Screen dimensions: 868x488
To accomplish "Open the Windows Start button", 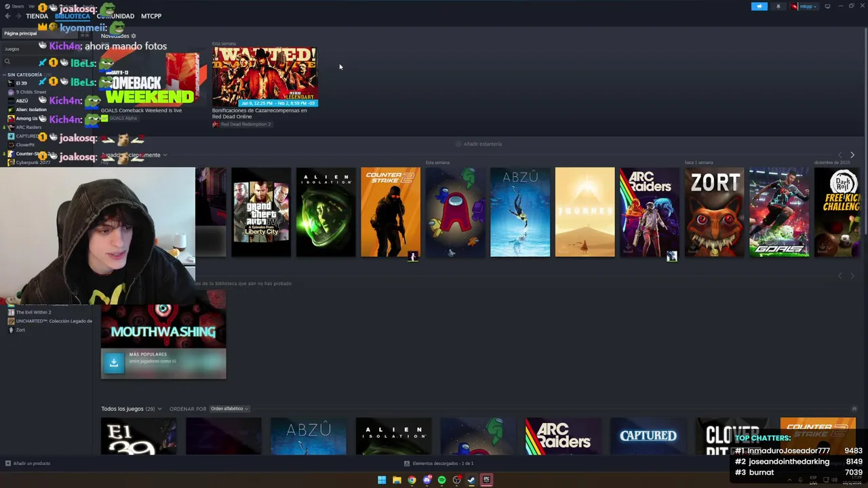I will click(x=382, y=480).
